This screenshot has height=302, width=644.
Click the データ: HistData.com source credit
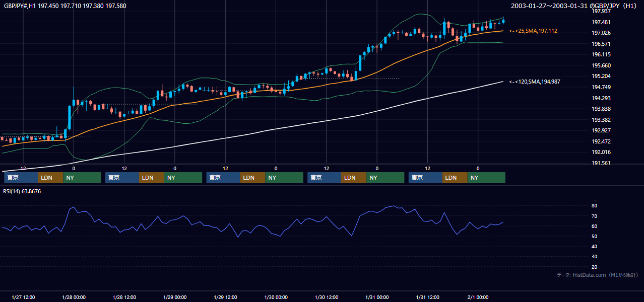click(x=598, y=275)
